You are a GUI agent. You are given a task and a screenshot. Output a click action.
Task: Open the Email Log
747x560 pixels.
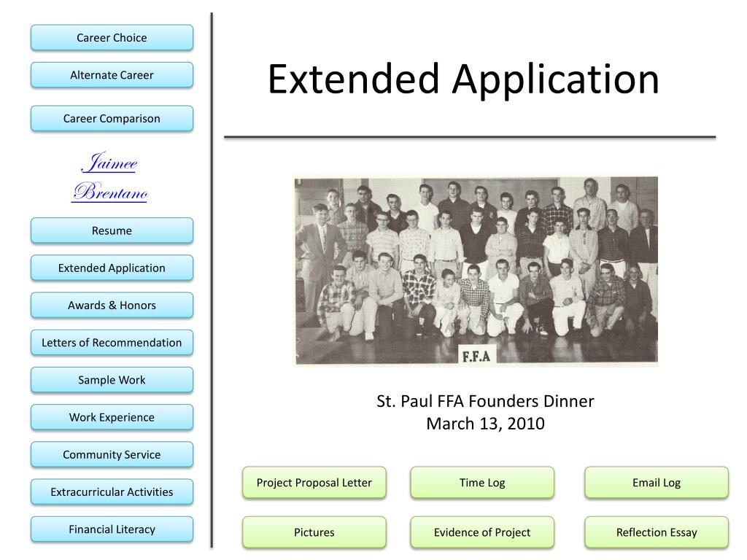(x=657, y=483)
